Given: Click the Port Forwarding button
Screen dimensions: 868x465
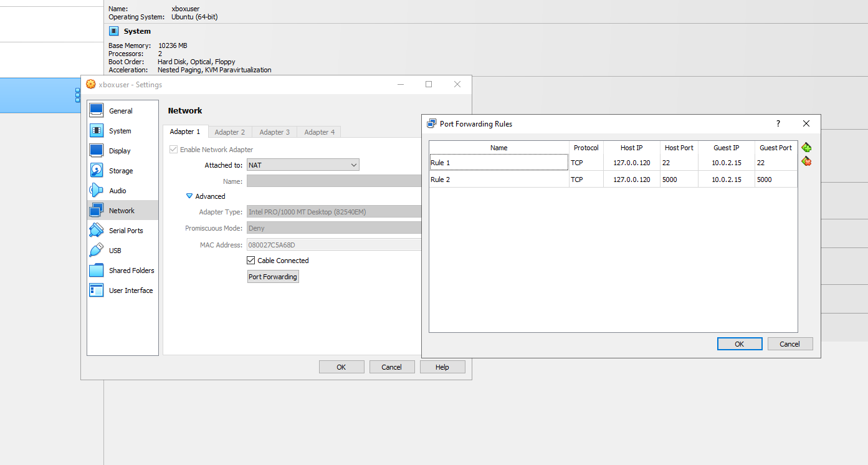Looking at the screenshot, I should 273,277.
